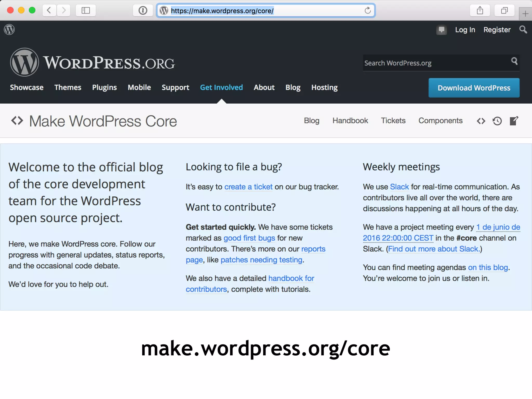This screenshot has width=532, height=399.
Task: Open the Plugins menu item
Action: tap(104, 88)
